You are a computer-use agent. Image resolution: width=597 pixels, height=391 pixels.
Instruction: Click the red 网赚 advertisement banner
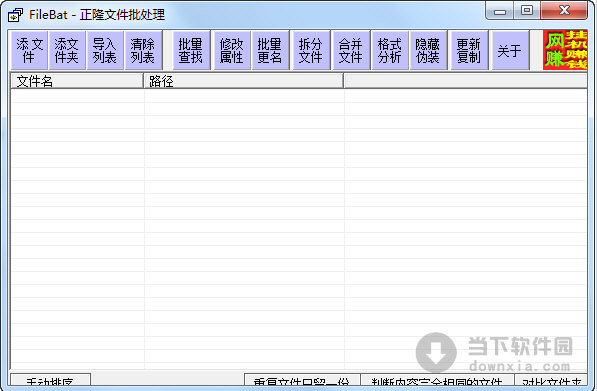(x=565, y=50)
